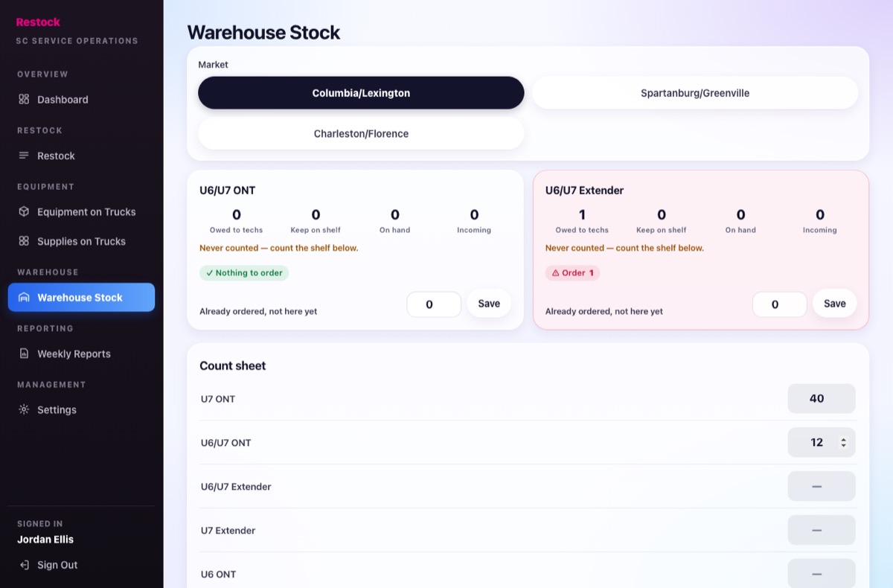
Task: Save the U6/U7 Extender already-ordered value
Action: (835, 304)
